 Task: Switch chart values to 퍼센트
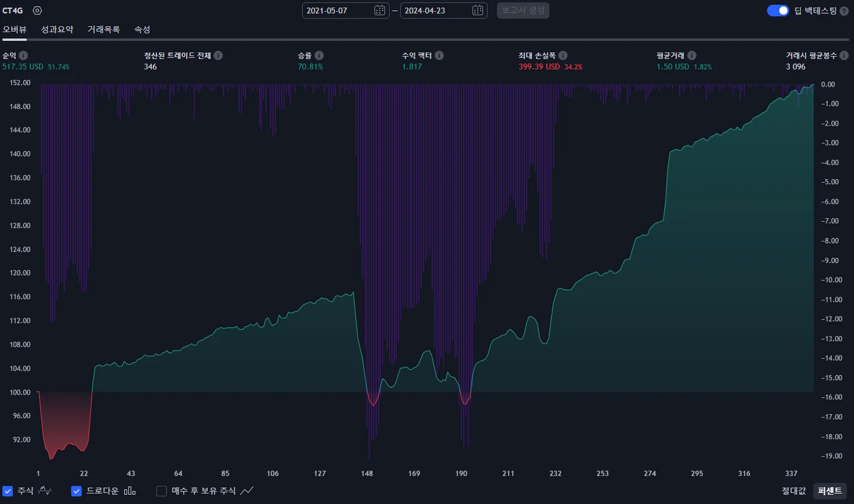point(830,491)
